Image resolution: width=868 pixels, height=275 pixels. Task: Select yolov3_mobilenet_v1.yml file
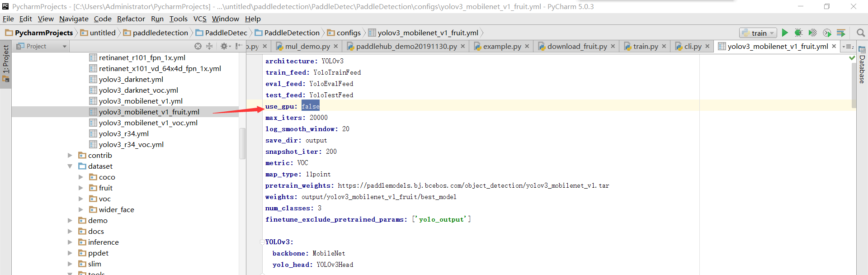[141, 101]
